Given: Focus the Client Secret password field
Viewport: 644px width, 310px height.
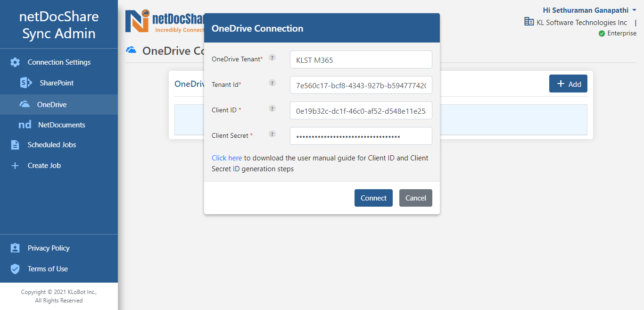Looking at the screenshot, I should pos(361,136).
